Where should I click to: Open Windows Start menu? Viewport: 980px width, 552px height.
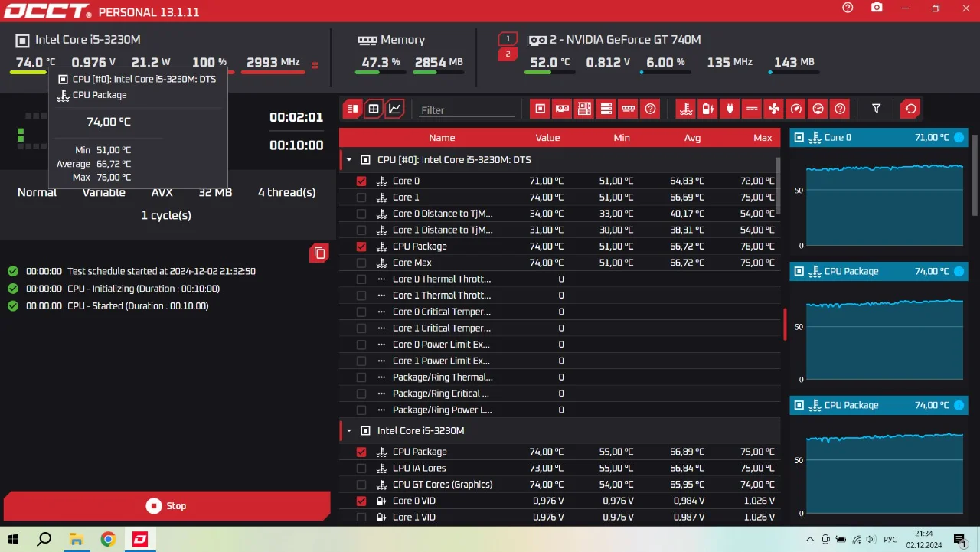pos(13,540)
